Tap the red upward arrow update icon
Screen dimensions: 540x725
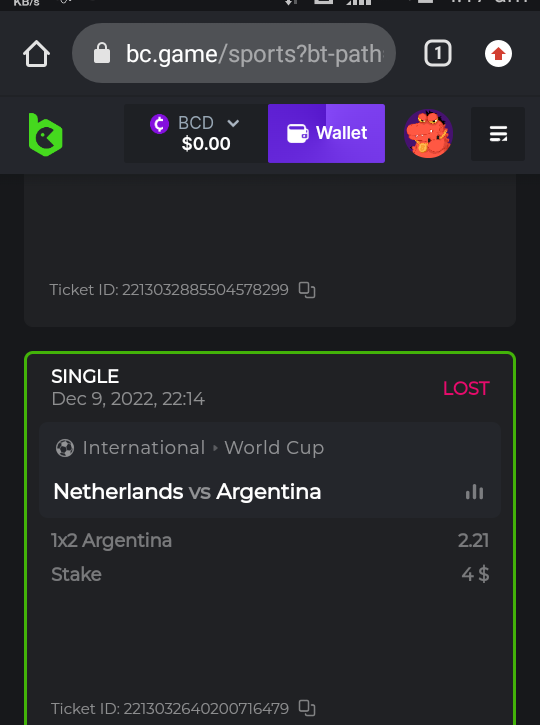pos(498,54)
